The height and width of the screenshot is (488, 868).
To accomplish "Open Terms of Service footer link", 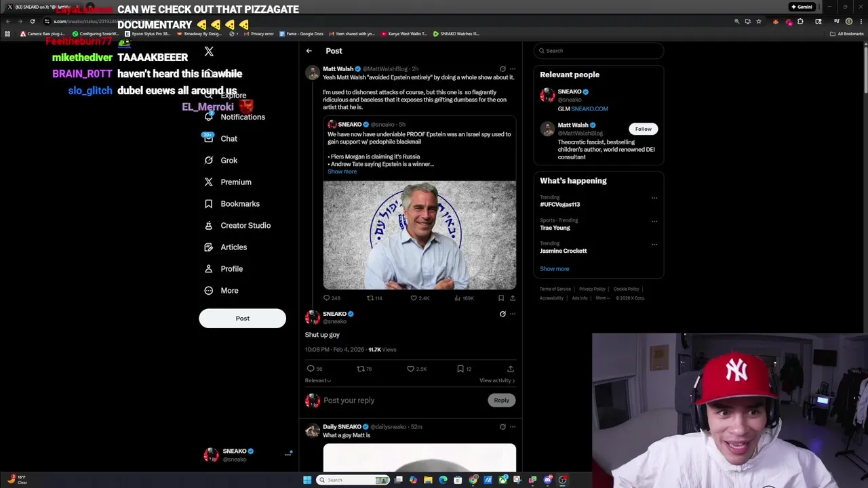I will click(555, 289).
